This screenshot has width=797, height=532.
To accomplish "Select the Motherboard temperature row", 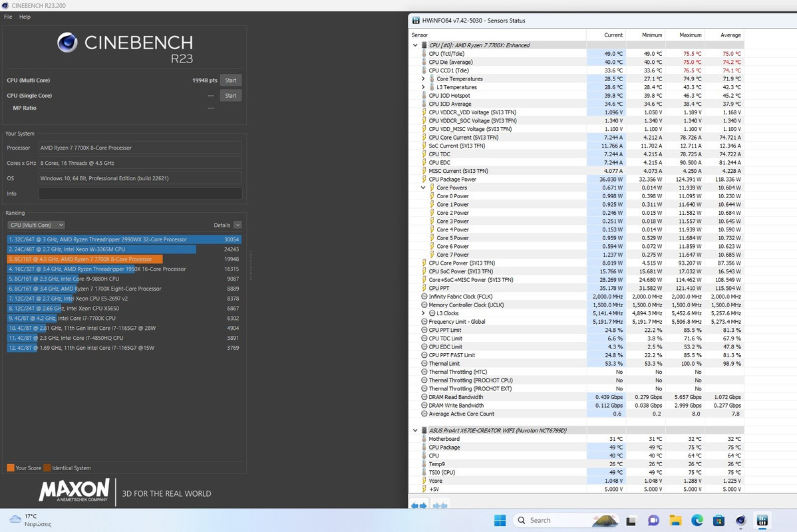I will 577,439.
